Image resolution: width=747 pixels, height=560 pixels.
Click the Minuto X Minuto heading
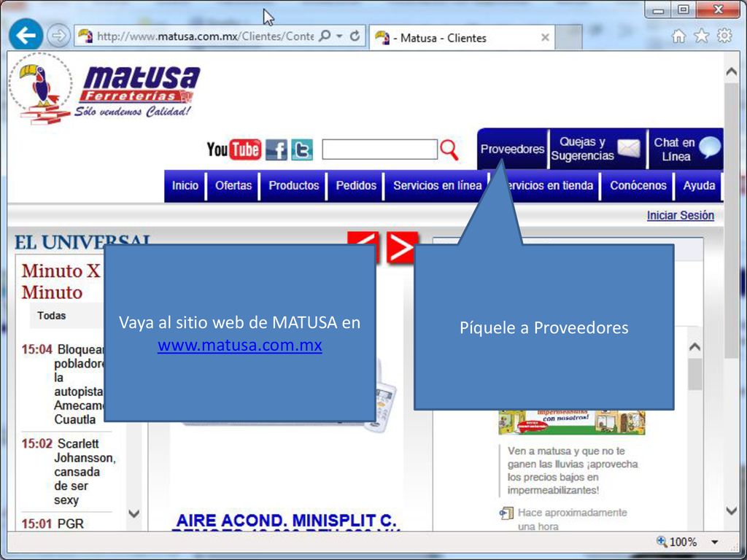[x=61, y=281]
